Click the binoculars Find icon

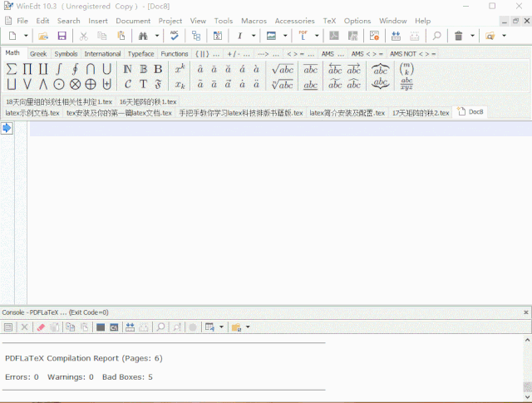click(x=143, y=36)
